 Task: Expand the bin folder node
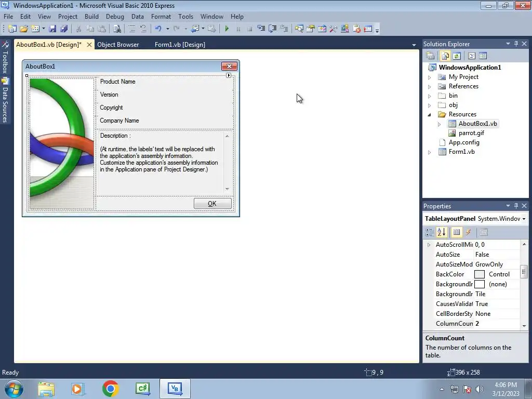(430, 96)
